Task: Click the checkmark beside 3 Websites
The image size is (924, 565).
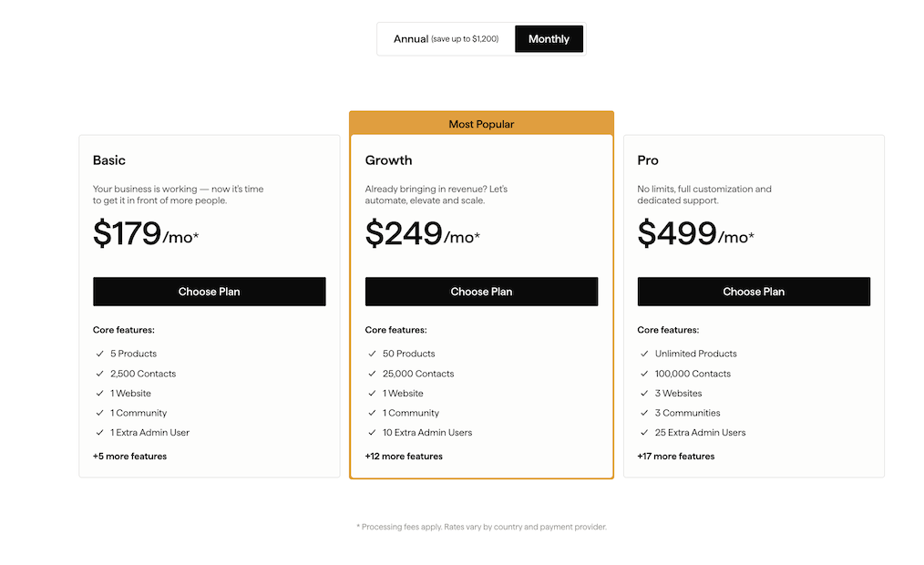Action: (644, 393)
